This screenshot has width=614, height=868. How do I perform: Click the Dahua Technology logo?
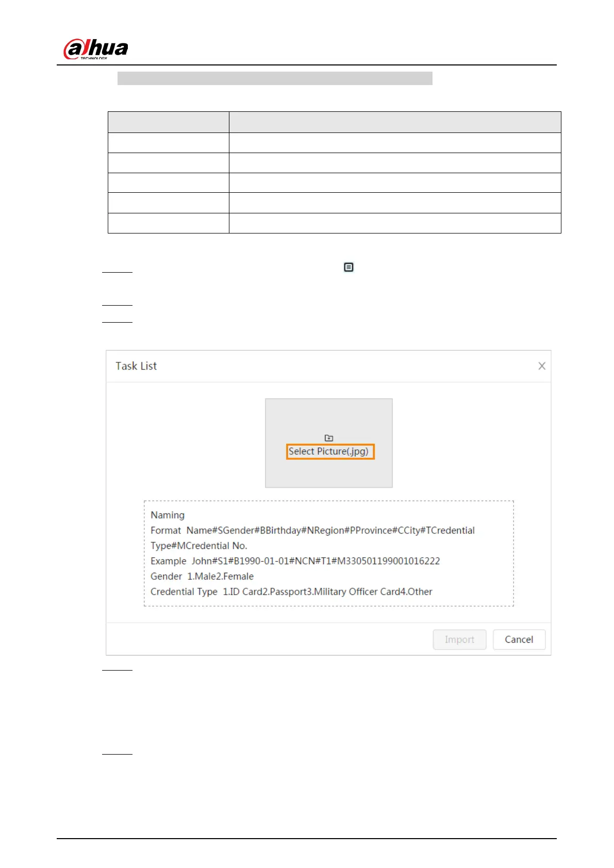95,49
